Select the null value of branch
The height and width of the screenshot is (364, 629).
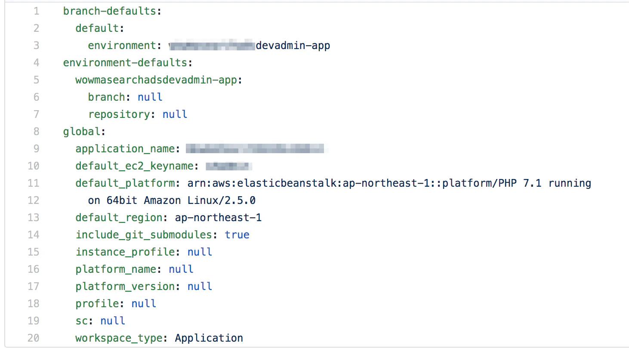click(150, 97)
